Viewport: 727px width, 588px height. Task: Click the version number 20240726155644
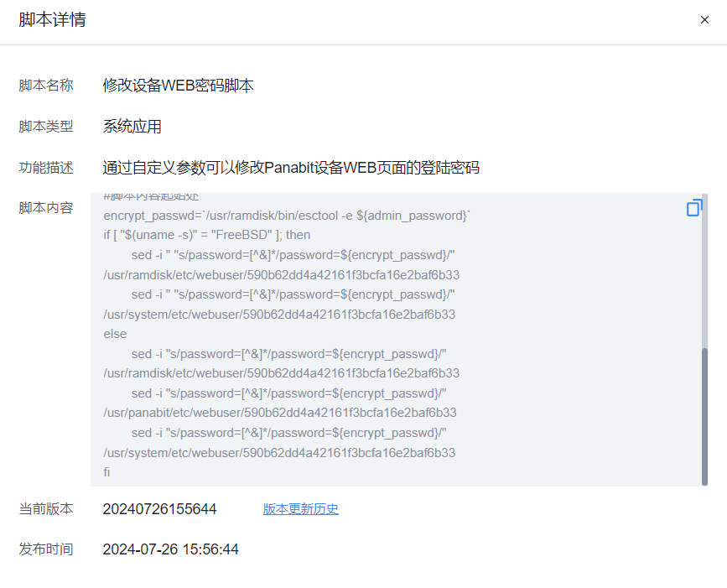tap(158, 508)
